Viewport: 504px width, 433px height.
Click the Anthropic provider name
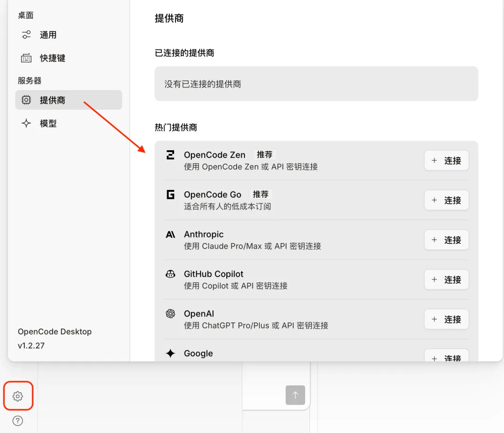coord(203,234)
